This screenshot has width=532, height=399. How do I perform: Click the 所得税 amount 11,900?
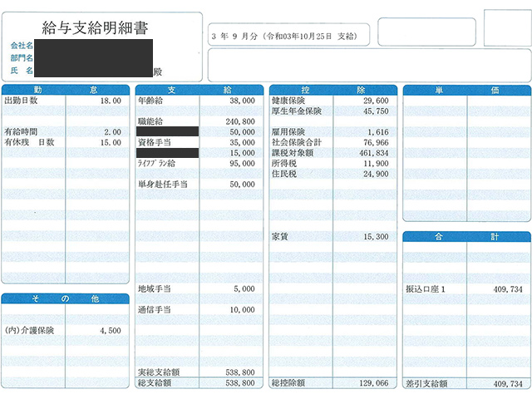[375, 164]
